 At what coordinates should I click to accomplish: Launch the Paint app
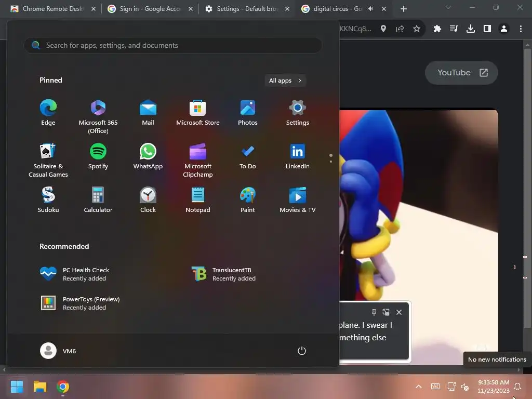pos(248,200)
